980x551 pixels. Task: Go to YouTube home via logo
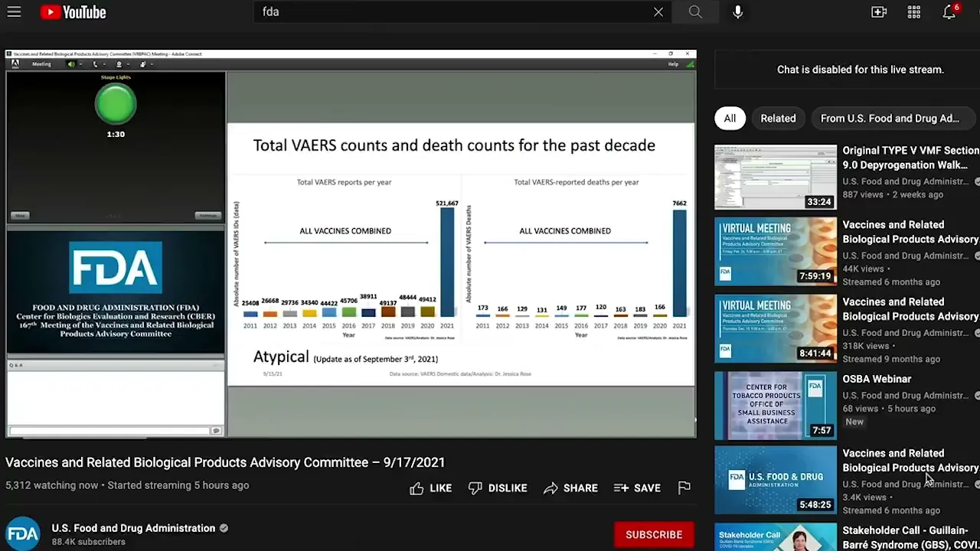pyautogui.click(x=73, y=12)
